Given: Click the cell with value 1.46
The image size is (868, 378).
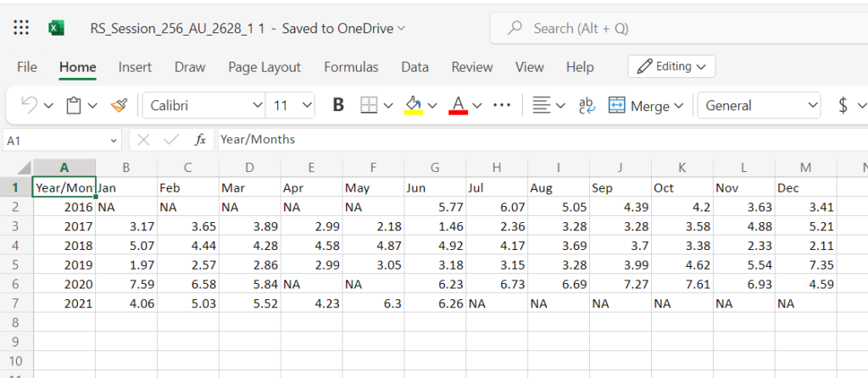Looking at the screenshot, I should (x=435, y=226).
